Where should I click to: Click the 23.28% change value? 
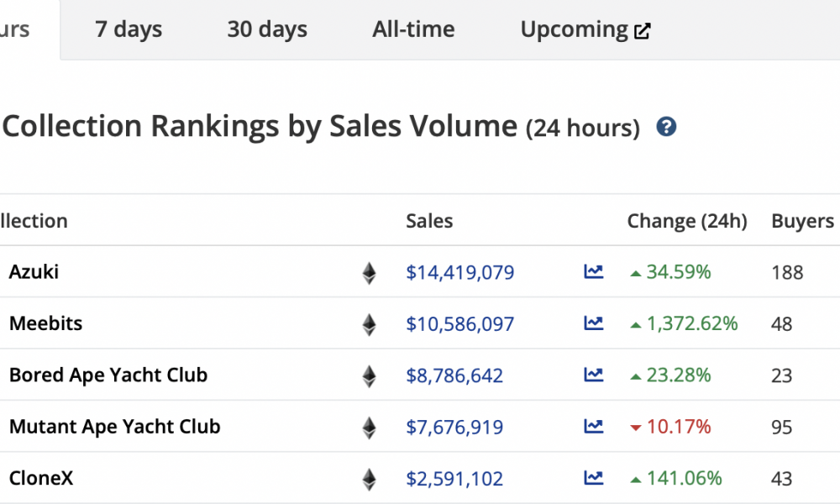[x=678, y=375]
